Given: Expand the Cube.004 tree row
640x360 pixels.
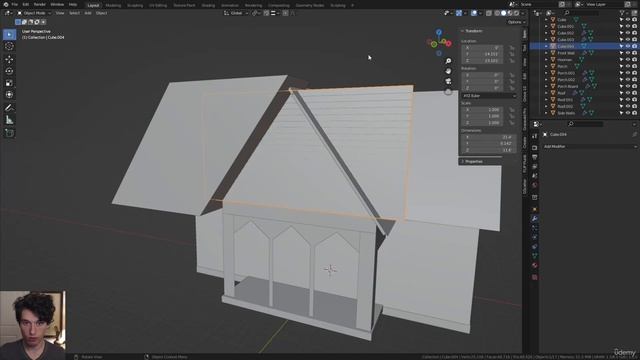Looking at the screenshot, I should pyautogui.click(x=546, y=46).
